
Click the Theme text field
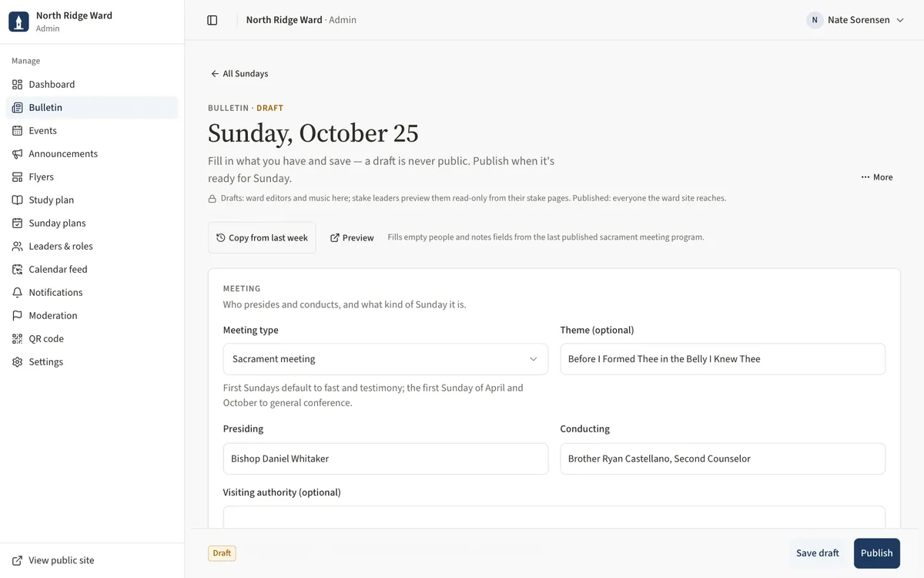(723, 359)
